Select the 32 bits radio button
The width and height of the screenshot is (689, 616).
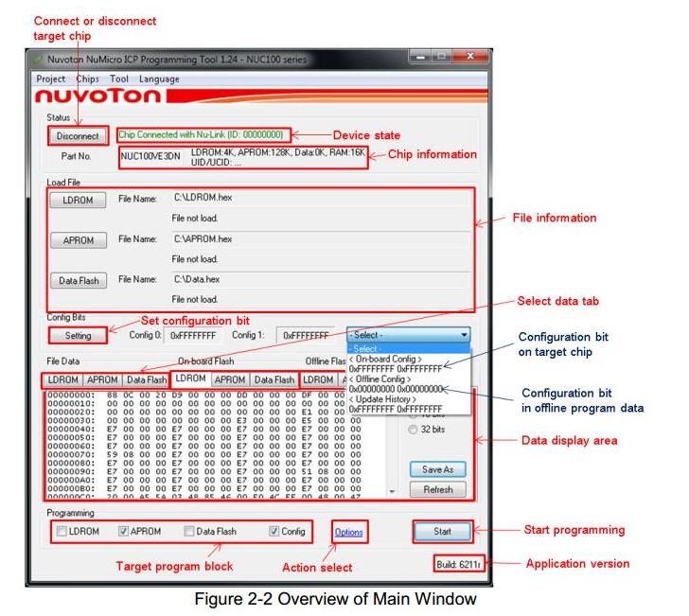[x=413, y=430]
